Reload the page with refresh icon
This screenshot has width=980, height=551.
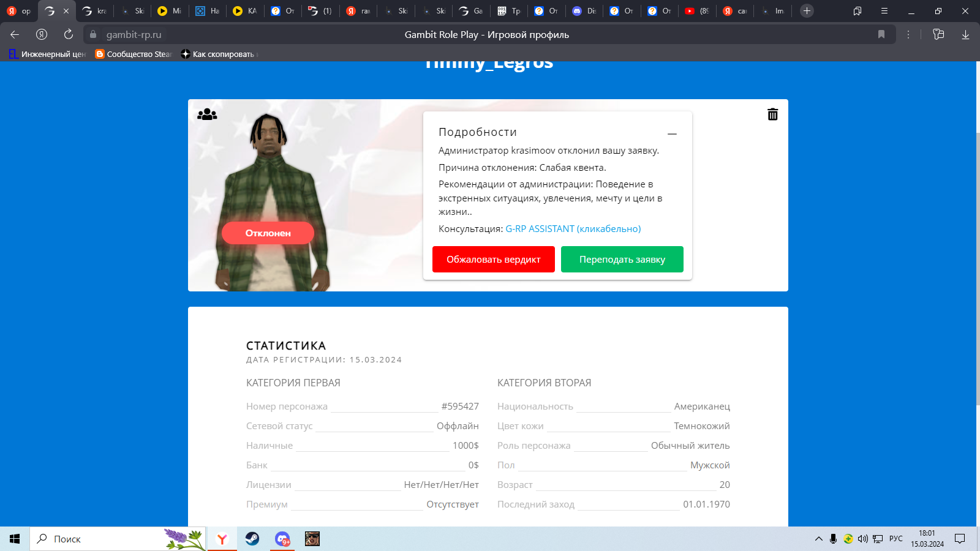(x=69, y=35)
